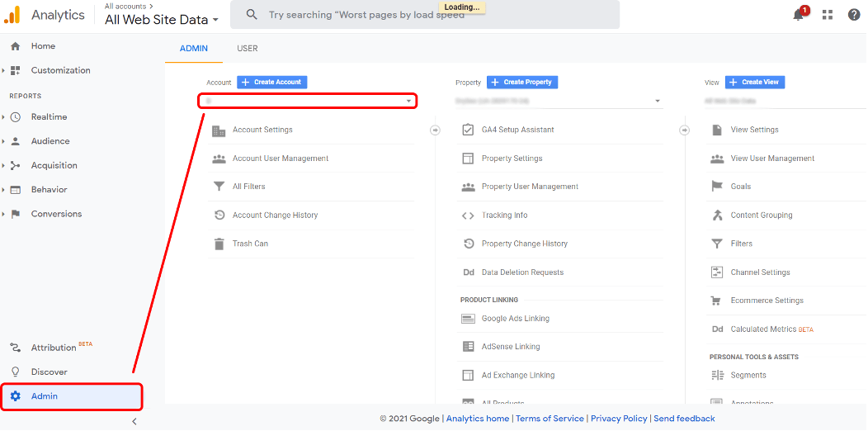This screenshot has width=868, height=431.
Task: Open the Privacy Policy link
Action: point(619,419)
